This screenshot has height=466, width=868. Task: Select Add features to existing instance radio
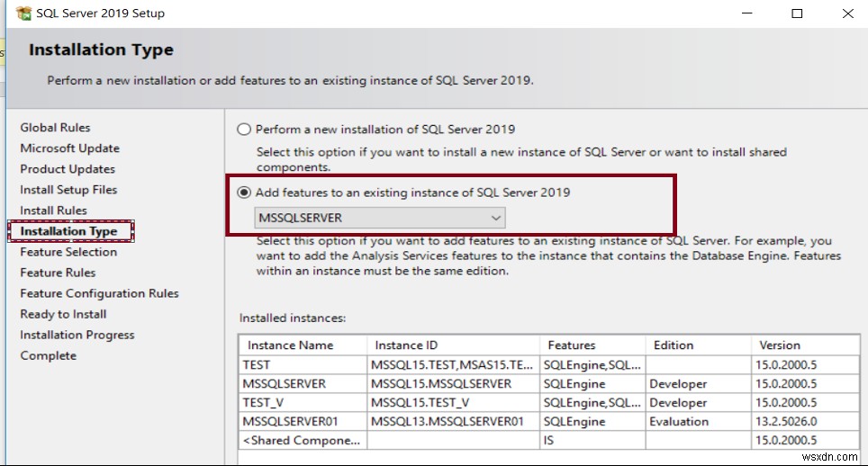click(244, 193)
